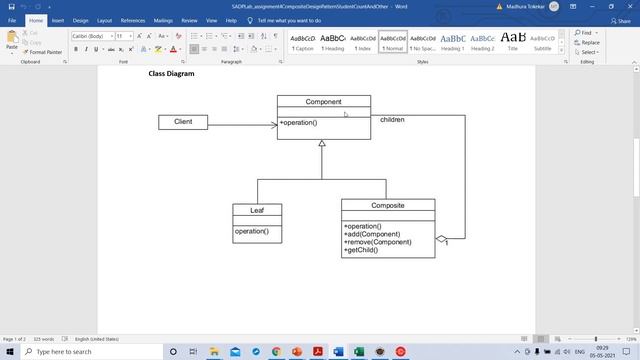Open Chrome from the taskbar
This screenshot has width=640, height=360.
[276, 351]
